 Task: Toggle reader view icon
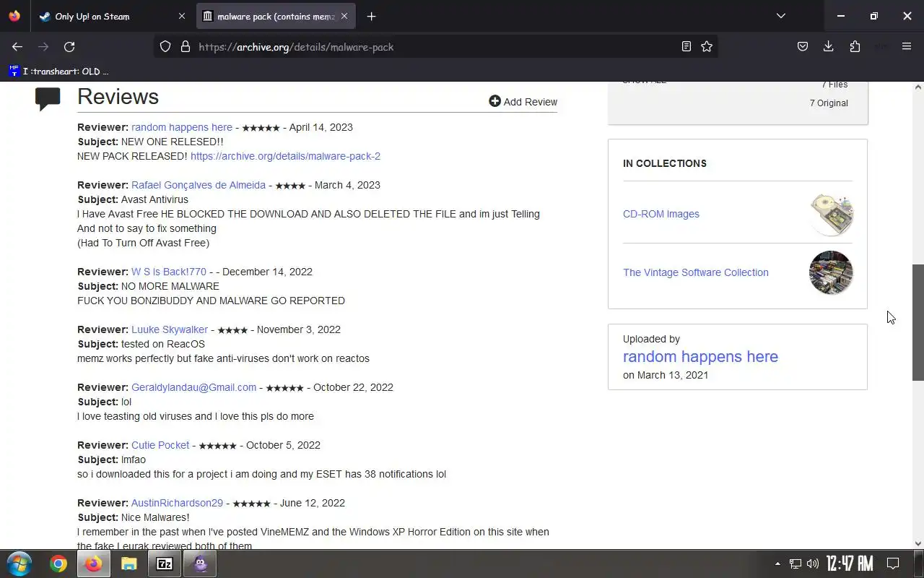tap(687, 46)
